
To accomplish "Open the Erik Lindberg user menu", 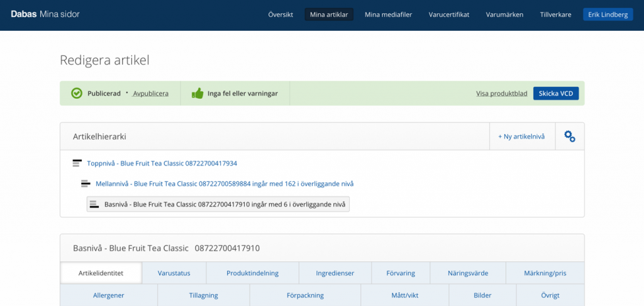I will pyautogui.click(x=608, y=15).
